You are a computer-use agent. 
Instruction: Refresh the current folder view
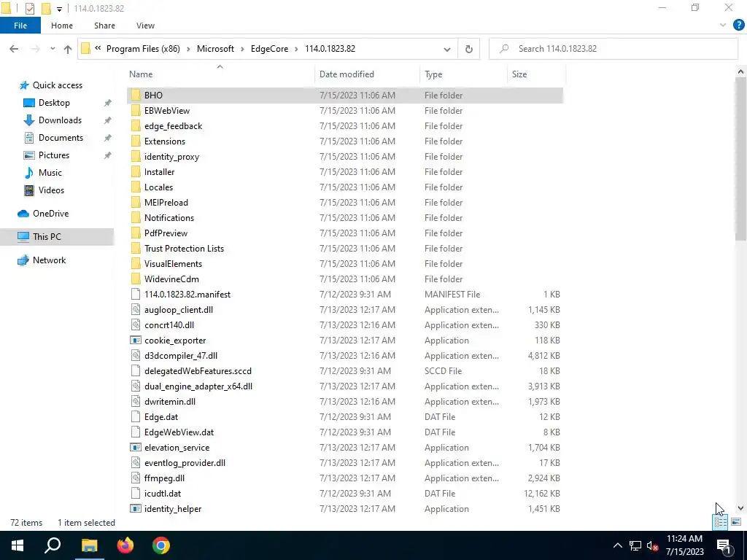tap(469, 49)
